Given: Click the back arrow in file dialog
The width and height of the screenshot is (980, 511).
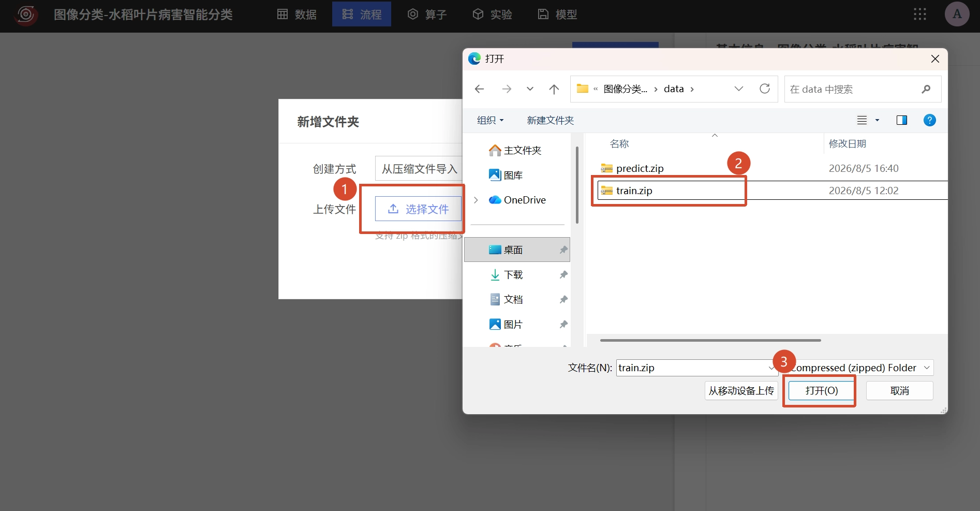Looking at the screenshot, I should point(479,89).
